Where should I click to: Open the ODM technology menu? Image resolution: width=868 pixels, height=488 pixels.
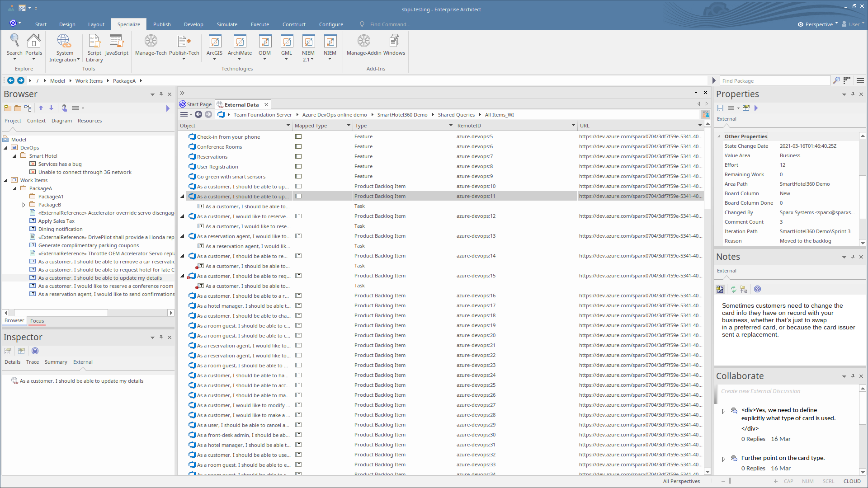(x=264, y=47)
